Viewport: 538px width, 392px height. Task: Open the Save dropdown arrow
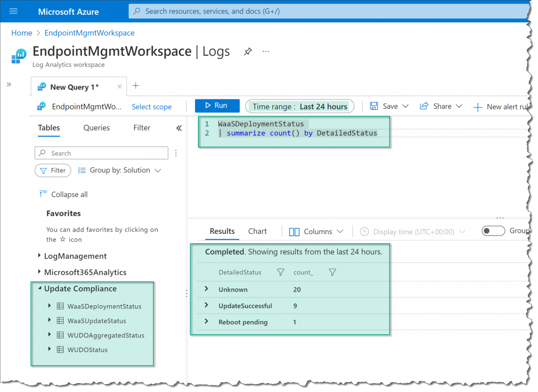(405, 106)
